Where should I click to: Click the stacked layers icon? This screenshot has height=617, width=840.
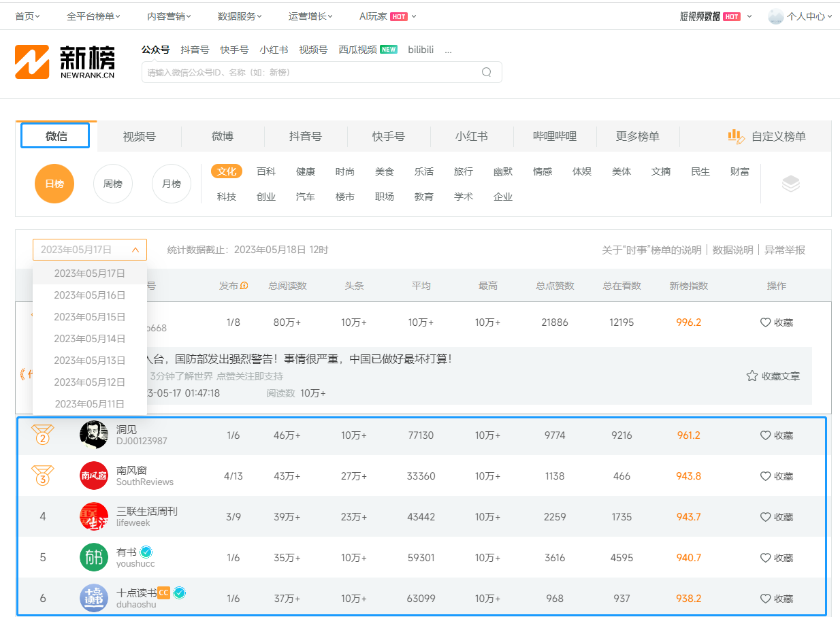pos(790,184)
